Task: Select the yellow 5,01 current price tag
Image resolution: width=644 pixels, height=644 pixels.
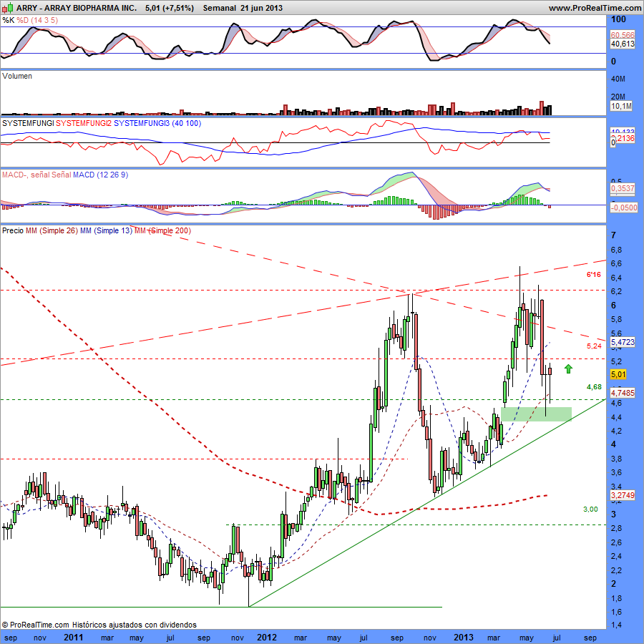Action: pyautogui.click(x=618, y=374)
